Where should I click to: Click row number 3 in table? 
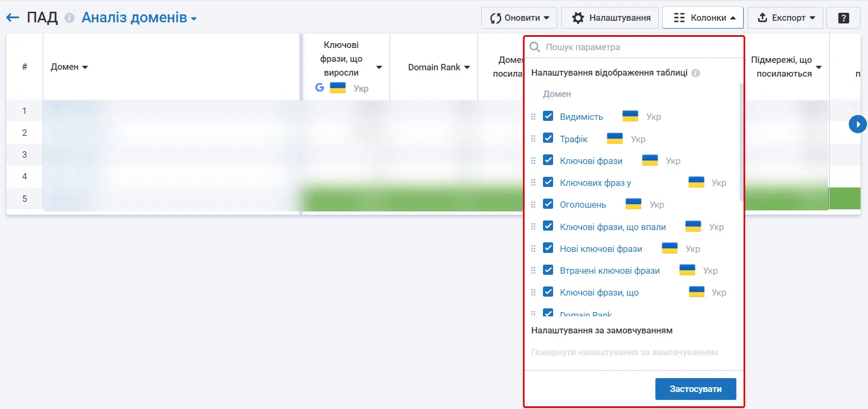25,154
